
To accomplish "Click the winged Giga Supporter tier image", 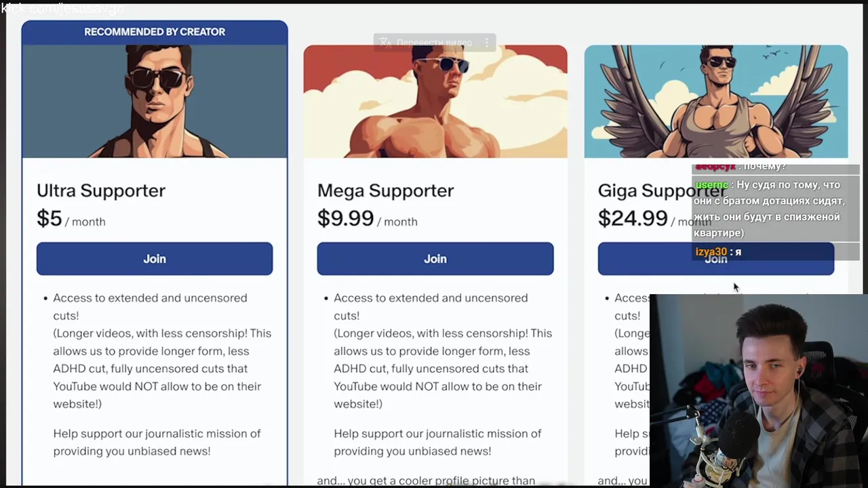I will coord(716,102).
